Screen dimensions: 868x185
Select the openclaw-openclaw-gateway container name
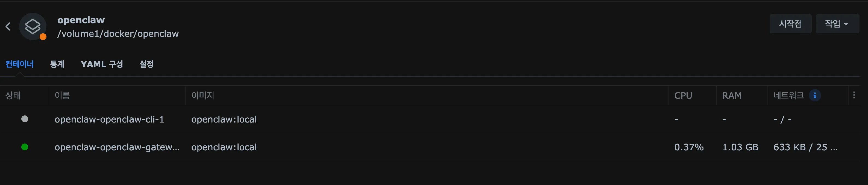coord(117,147)
